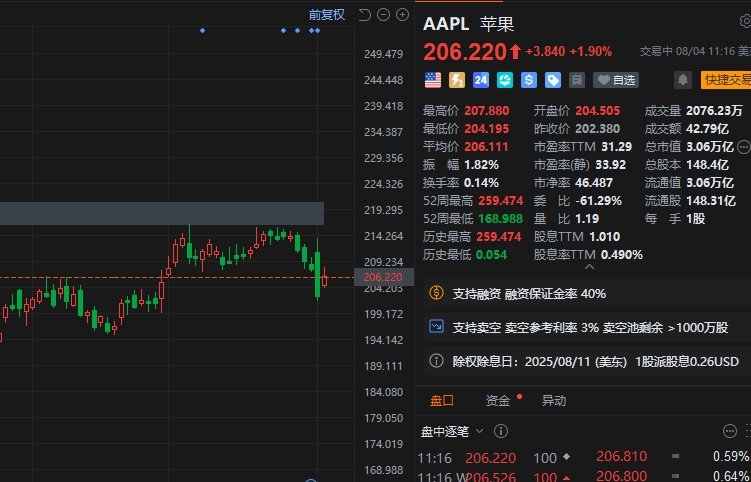Click the 股息率TTM 0.490% value
The image size is (751, 482).
click(x=622, y=254)
